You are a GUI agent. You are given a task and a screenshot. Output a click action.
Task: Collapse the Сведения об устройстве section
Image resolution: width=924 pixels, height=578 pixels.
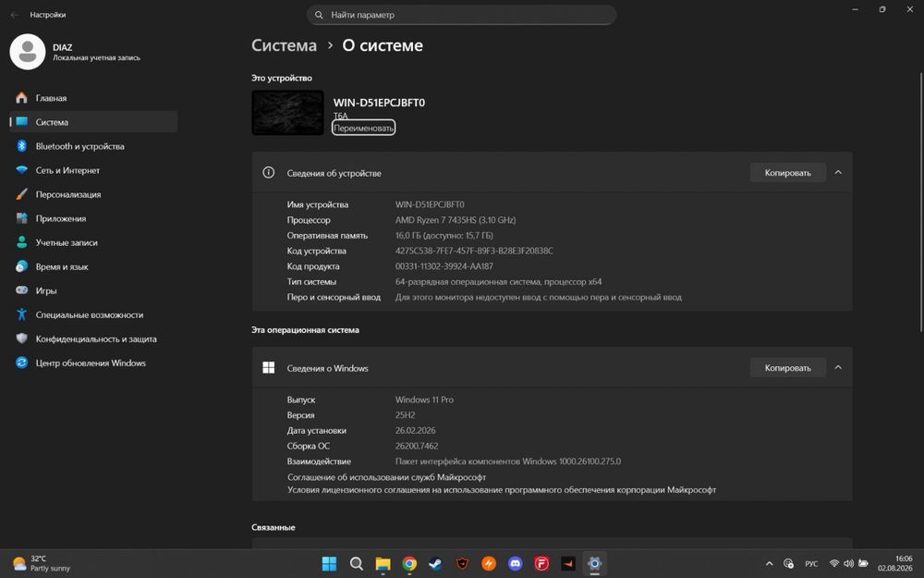point(838,173)
